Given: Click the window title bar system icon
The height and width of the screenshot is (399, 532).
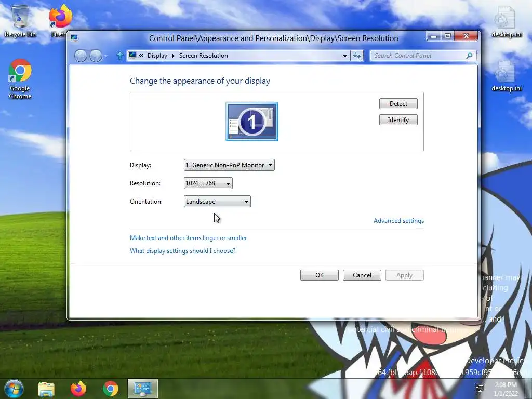Looking at the screenshot, I should pos(74,38).
